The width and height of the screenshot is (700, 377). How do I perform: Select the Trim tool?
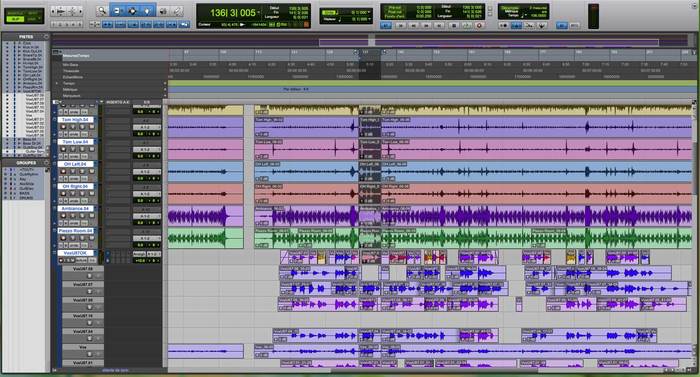(117, 11)
